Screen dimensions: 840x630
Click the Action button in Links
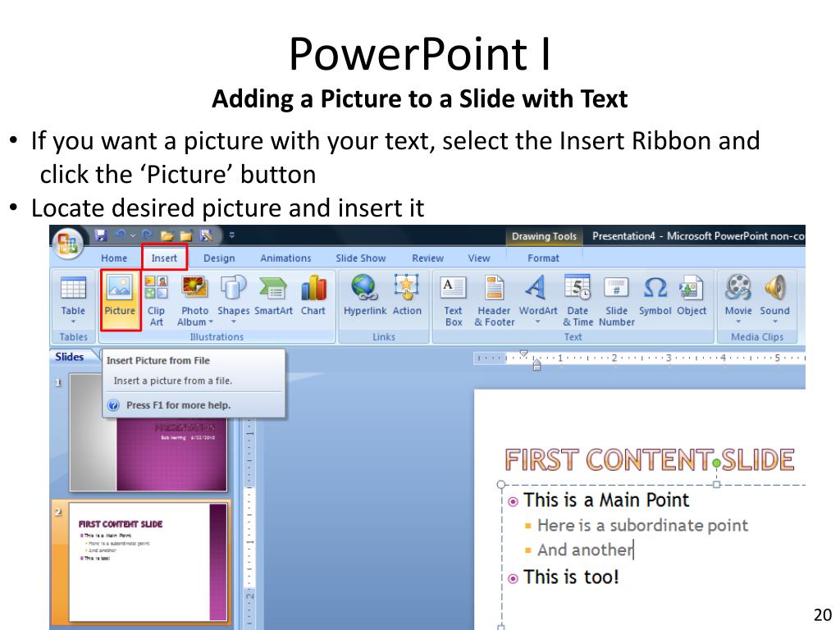[407, 295]
